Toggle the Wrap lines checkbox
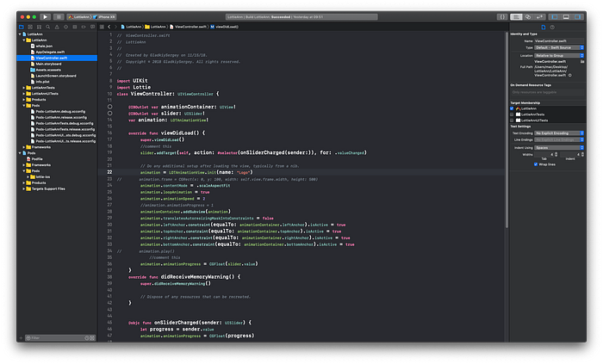 [x=536, y=164]
